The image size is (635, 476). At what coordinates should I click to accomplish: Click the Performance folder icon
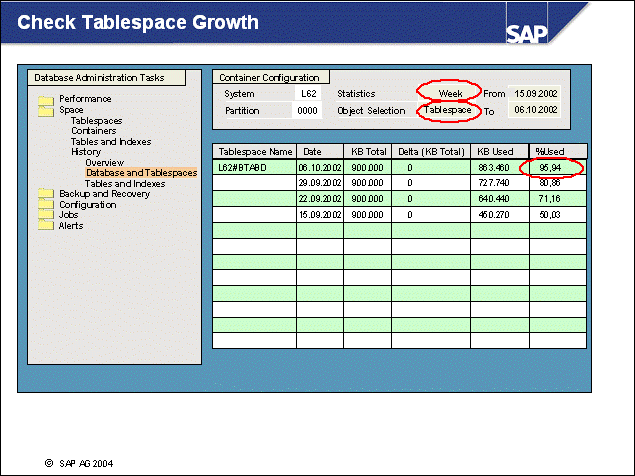point(45,100)
